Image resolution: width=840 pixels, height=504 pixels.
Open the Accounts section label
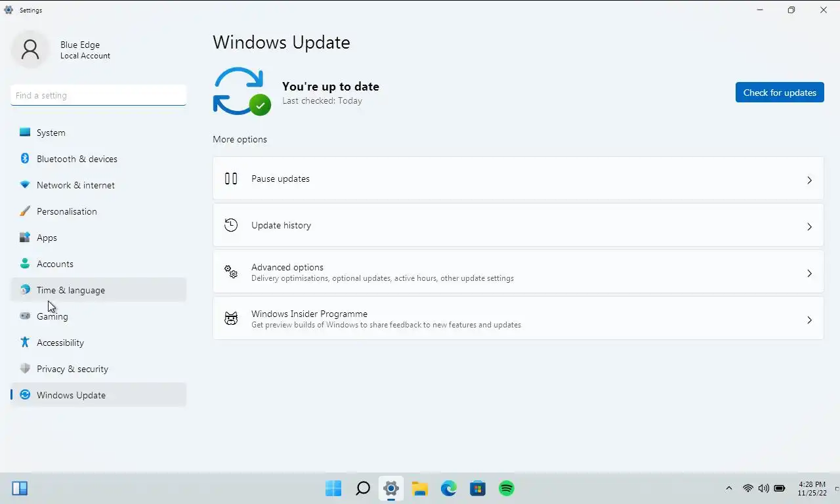[x=55, y=264]
